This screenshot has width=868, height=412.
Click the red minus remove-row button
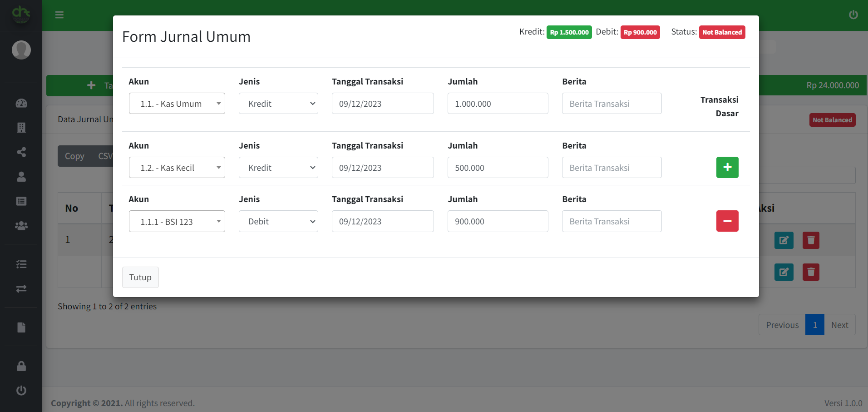click(727, 221)
